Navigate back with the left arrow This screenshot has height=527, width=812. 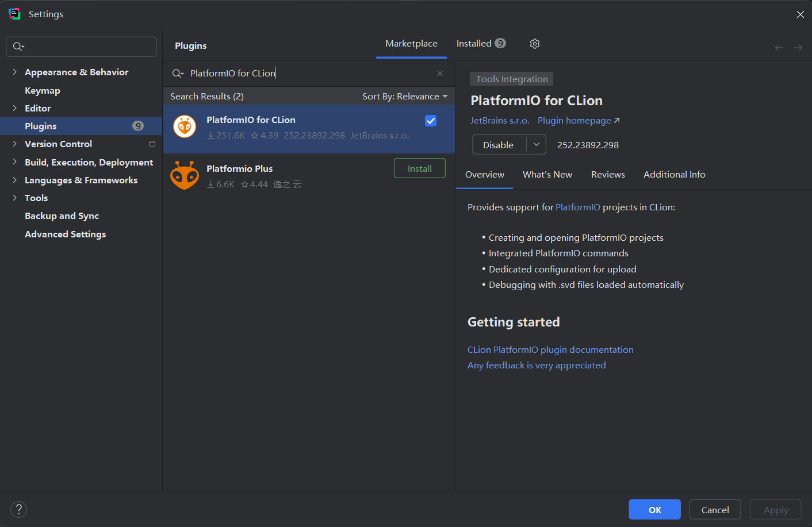point(779,48)
